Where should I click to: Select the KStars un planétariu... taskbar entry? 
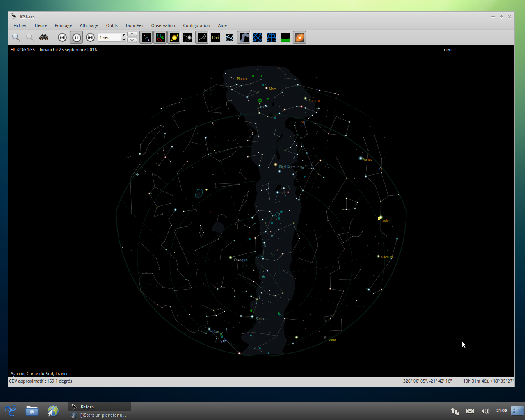pos(100,415)
